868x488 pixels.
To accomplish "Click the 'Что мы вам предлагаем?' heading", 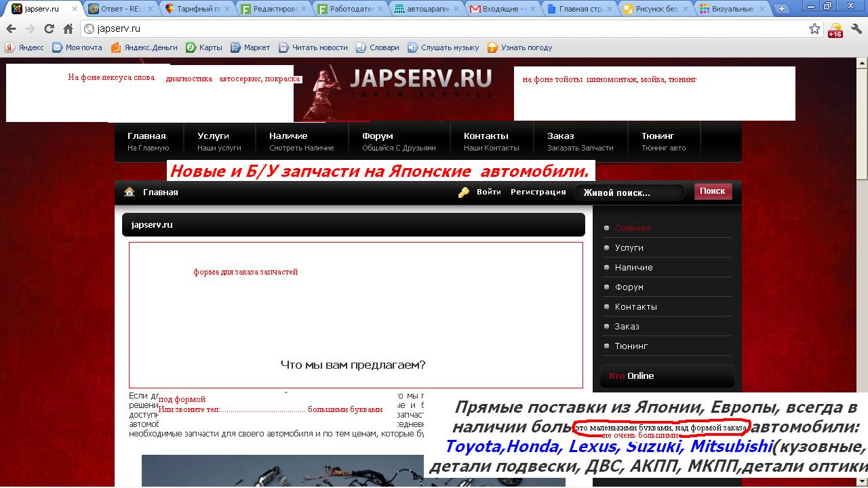I will (x=353, y=365).
